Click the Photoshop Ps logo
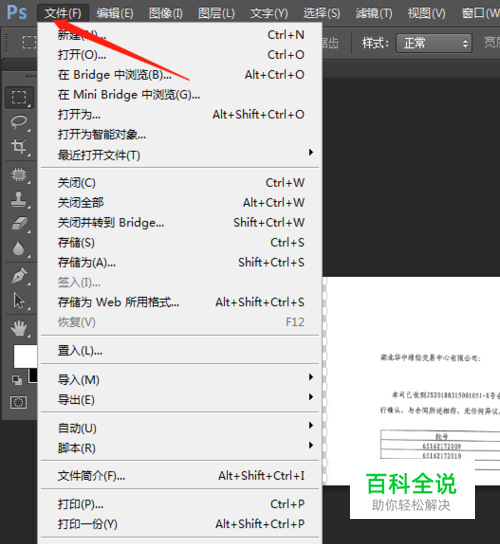500x544 pixels. click(17, 12)
